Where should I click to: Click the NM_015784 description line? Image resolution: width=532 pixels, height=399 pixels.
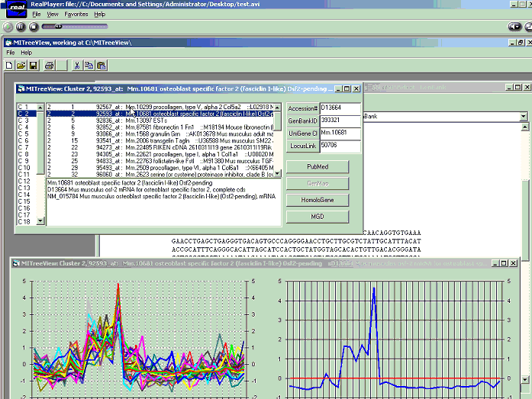[162, 197]
